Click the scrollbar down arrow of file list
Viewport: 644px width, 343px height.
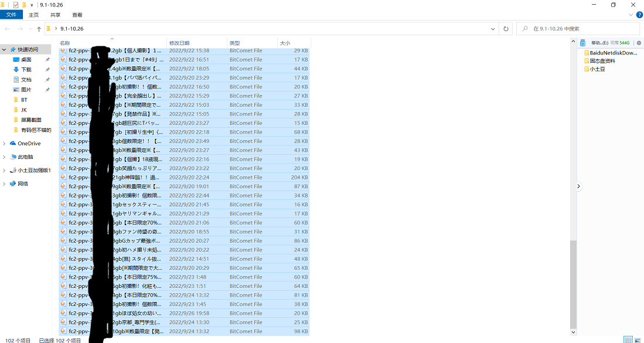(x=573, y=332)
